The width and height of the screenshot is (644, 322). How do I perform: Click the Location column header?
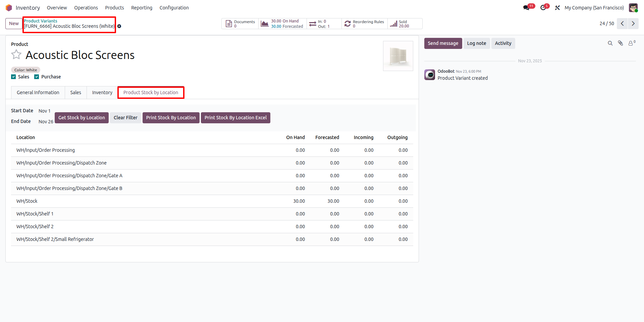point(25,137)
